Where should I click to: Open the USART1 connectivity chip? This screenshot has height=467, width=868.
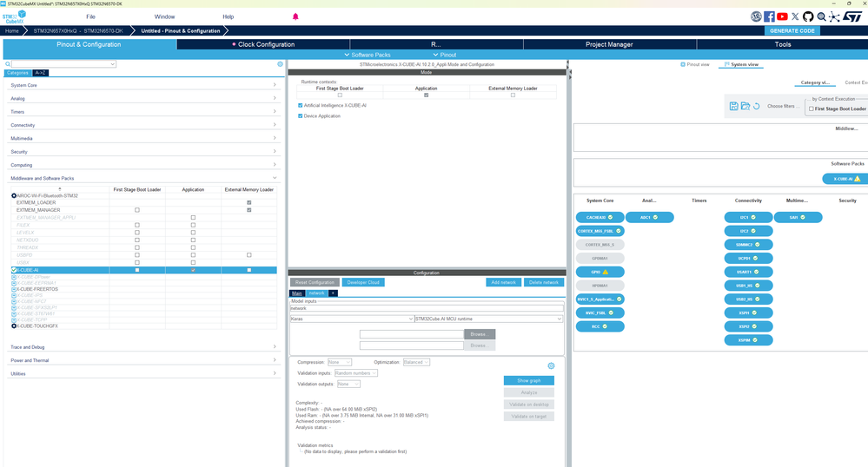748,272
